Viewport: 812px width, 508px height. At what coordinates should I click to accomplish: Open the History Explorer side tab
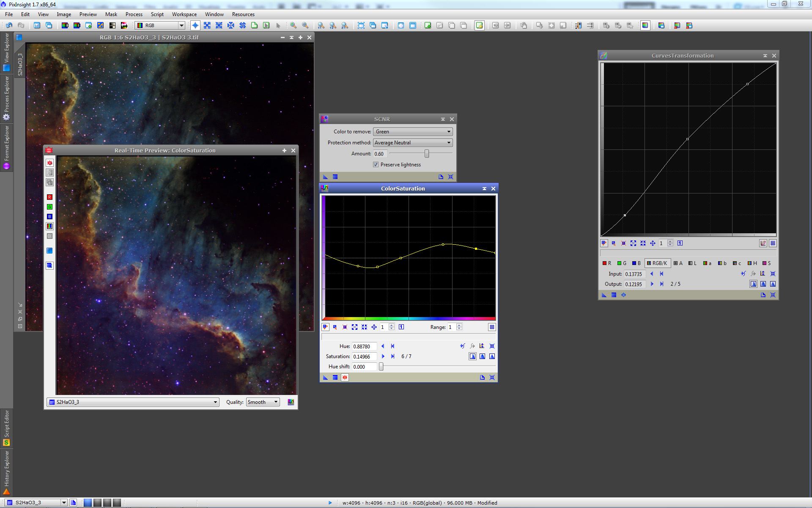coord(6,473)
